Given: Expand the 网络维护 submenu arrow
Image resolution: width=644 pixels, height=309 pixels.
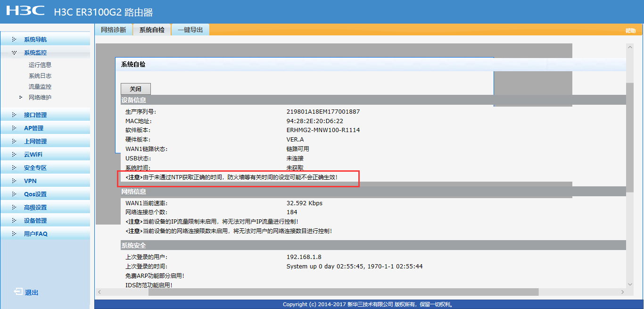Looking at the screenshot, I should [21, 97].
